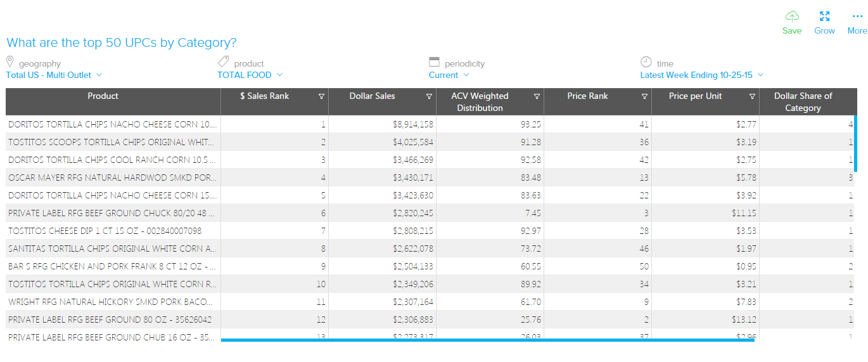Open the More options ellipsis
Screen dimensions: 868x362
point(857,16)
